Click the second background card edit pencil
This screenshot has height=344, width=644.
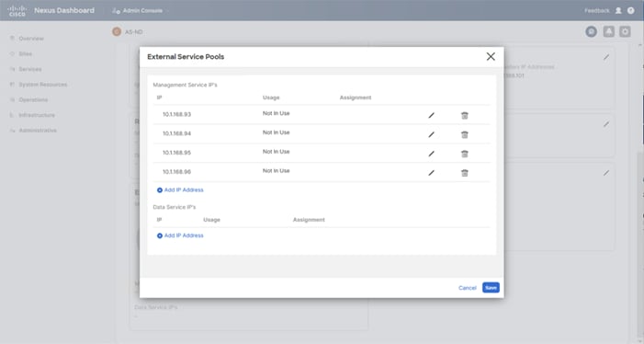point(606,124)
